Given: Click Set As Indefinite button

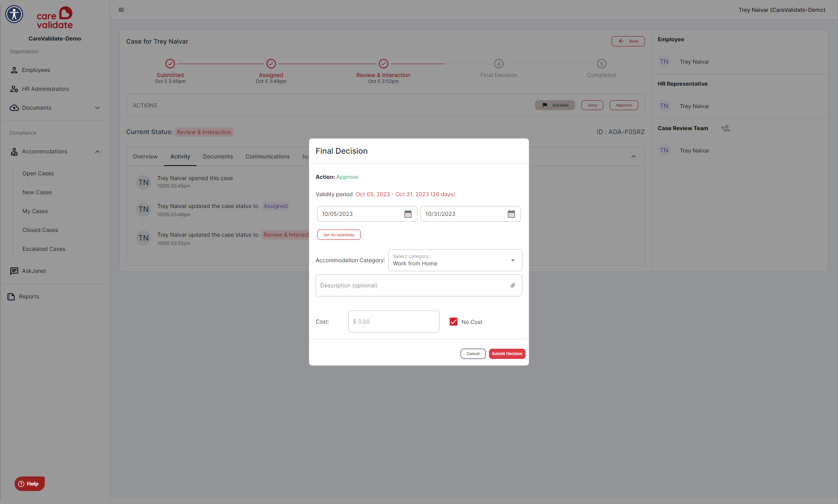Looking at the screenshot, I should click(x=339, y=235).
